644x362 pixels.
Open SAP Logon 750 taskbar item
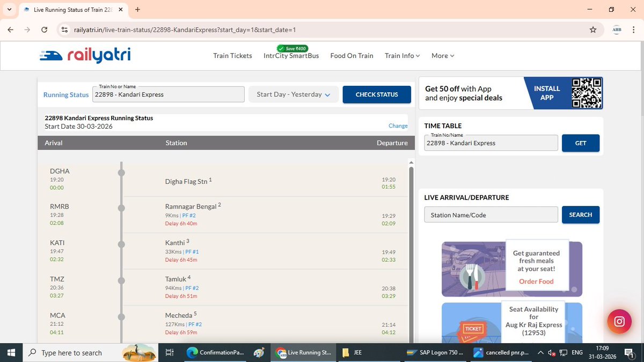tap(435, 353)
